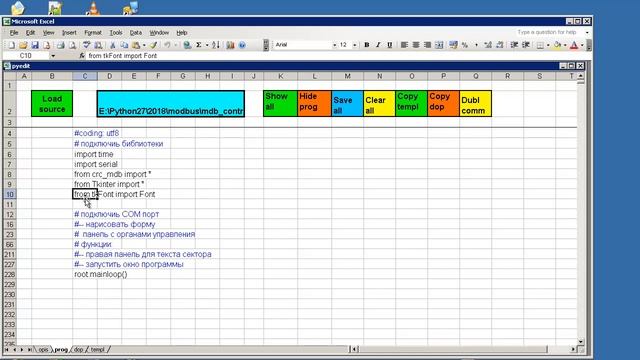Viewport: 640px width, 360px height.
Task: Open Print Preview from the toolbar
Action: [73, 45]
